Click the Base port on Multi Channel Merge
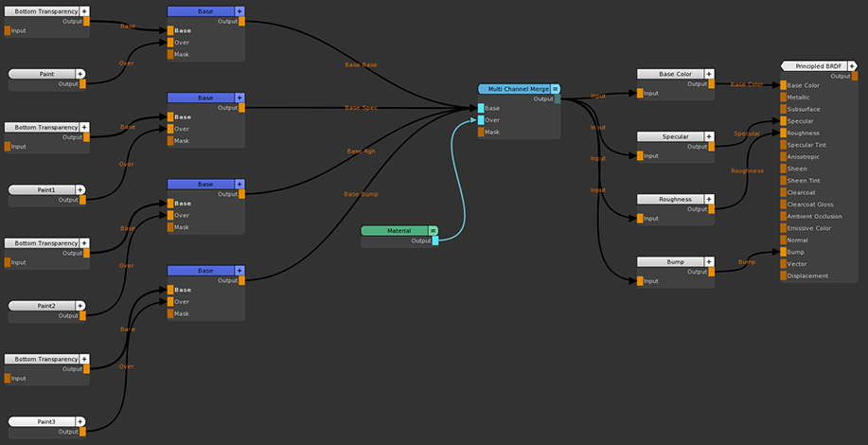868x445 pixels. [x=482, y=109]
